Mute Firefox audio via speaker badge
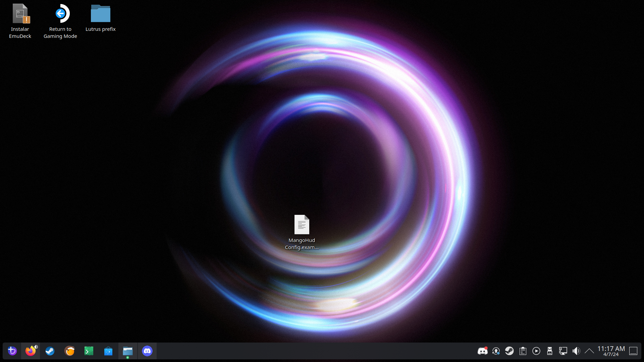This screenshot has height=362, width=644. [36, 347]
